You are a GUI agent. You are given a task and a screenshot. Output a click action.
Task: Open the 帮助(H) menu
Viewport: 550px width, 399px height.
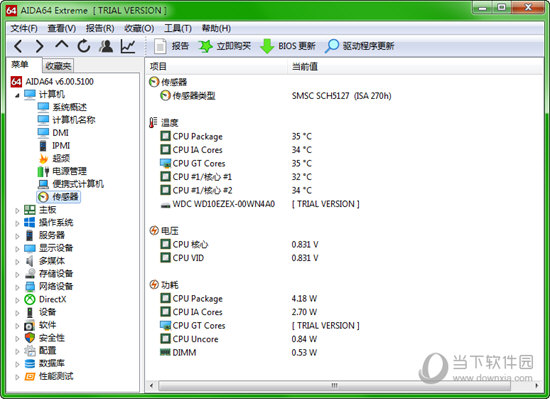click(216, 28)
